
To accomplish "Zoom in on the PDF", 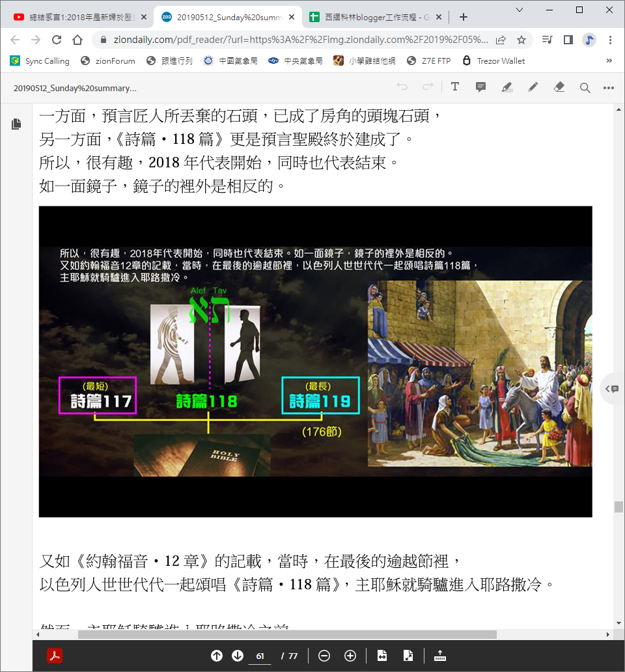I will coord(350,656).
